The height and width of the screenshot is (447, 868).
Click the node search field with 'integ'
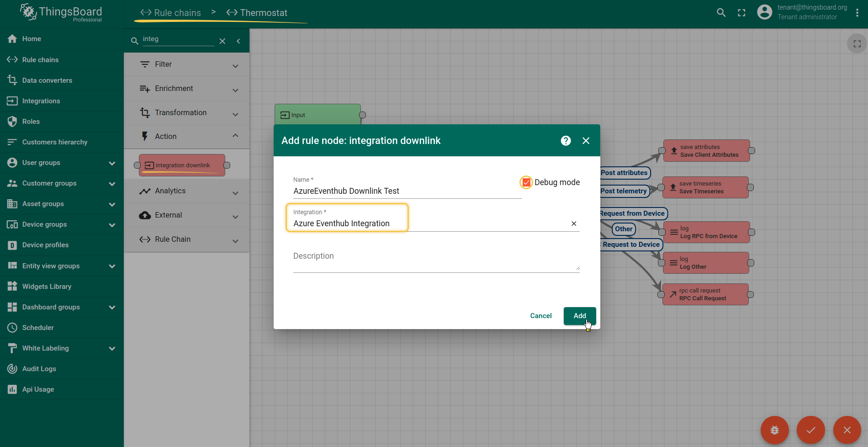(x=178, y=39)
